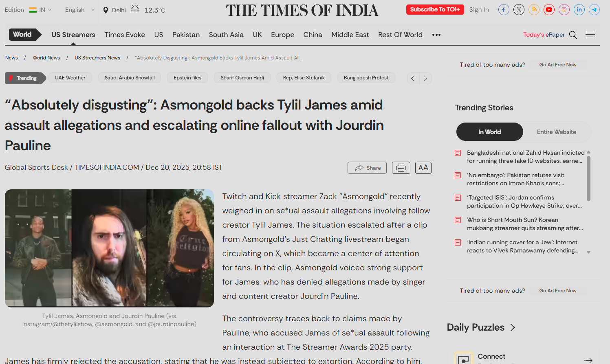Screen dimensions: 610x364
Task: Show previous trending topics arrow
Action: click(x=413, y=78)
